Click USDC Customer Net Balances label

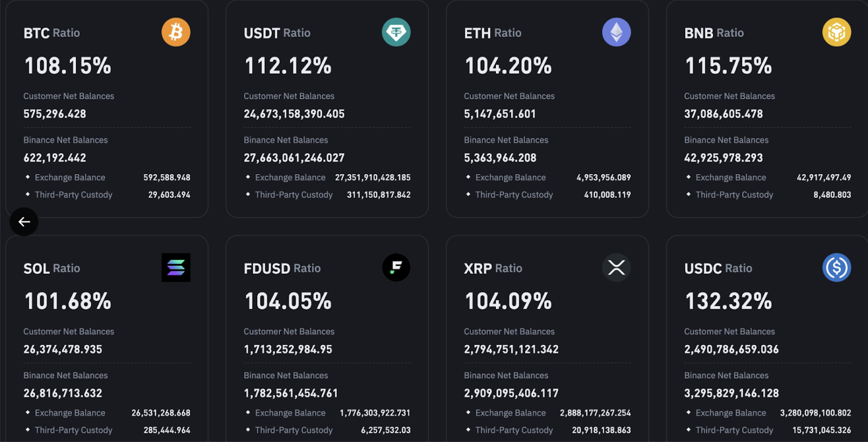[729, 331]
